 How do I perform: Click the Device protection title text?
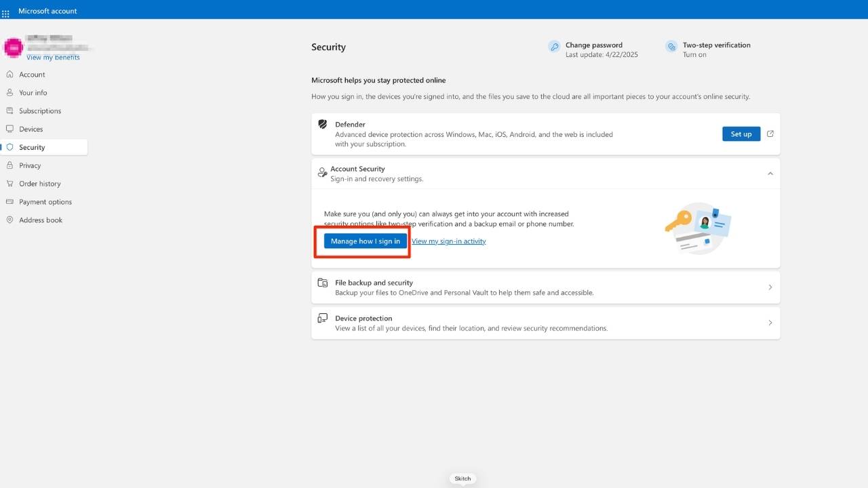click(x=363, y=318)
